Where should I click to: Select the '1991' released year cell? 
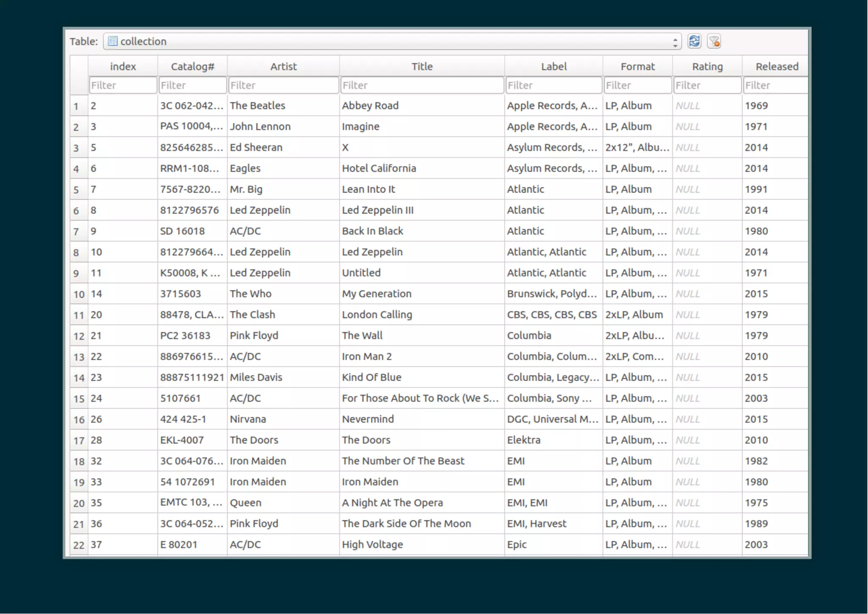(x=776, y=189)
